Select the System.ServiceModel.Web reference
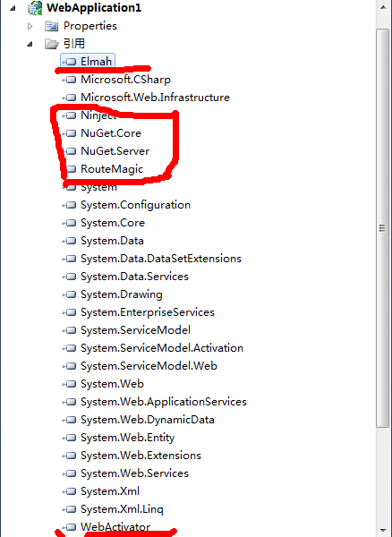The height and width of the screenshot is (537, 392). coord(149,366)
